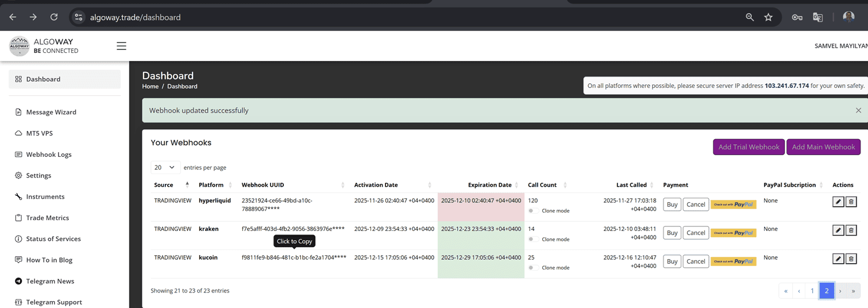Viewport: 868px width, 308px height.
Task: Click Buy for the kraken webhook
Action: click(672, 233)
